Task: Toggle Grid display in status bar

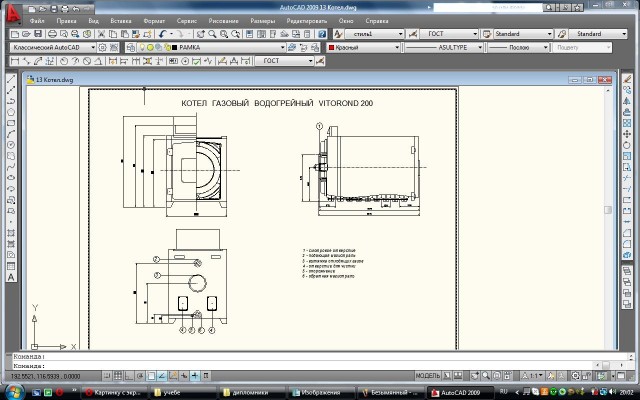Action: click(x=118, y=376)
